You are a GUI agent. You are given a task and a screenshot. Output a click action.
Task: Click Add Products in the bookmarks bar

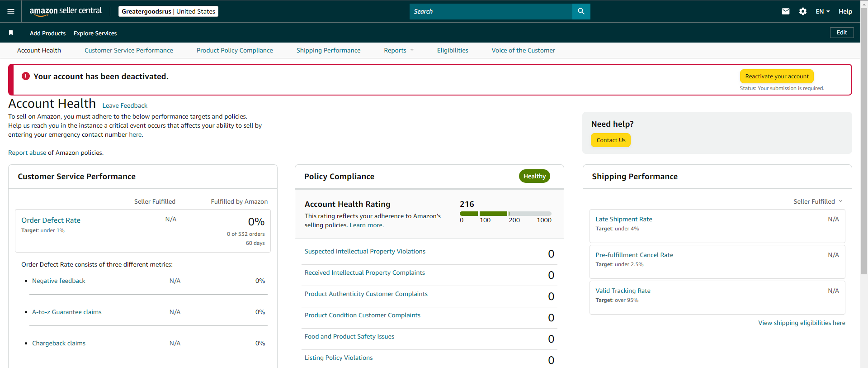click(x=47, y=33)
